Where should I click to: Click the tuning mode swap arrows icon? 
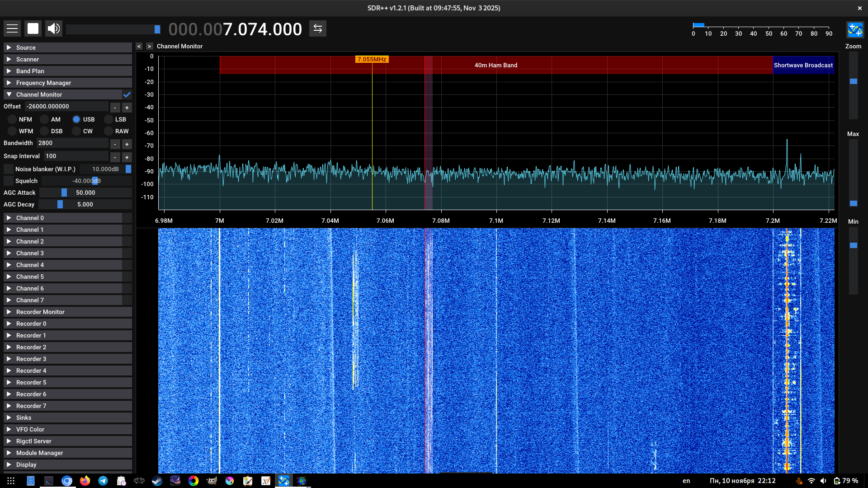click(x=318, y=28)
